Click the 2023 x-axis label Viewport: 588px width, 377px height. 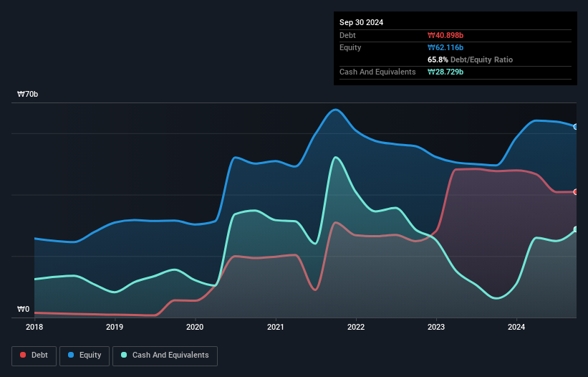[436, 327]
